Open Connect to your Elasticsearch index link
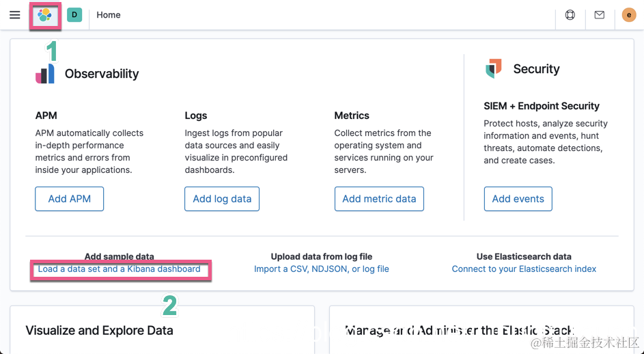 [x=524, y=269]
